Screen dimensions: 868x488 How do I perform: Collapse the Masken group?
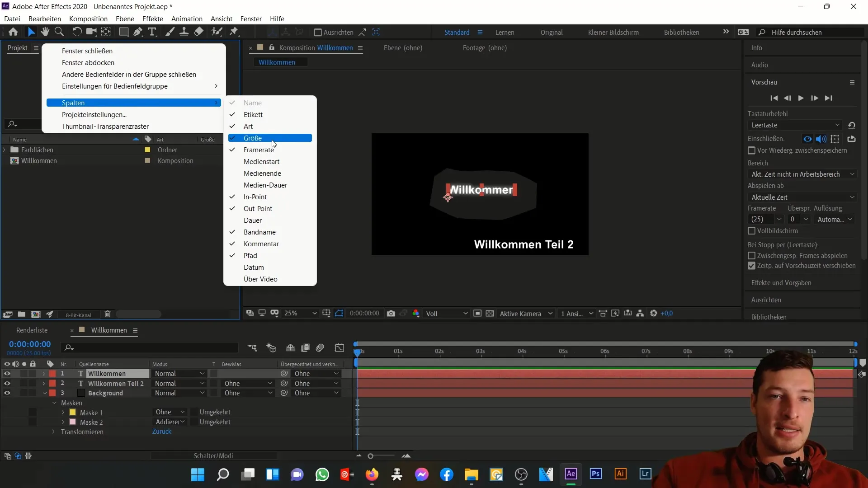(x=54, y=403)
